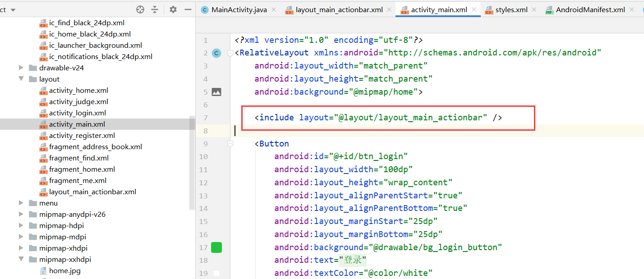Viewport: 644px width, 279px height.
Task: Click the Java class icon on MainActivity.java tab
Action: click(x=204, y=9)
